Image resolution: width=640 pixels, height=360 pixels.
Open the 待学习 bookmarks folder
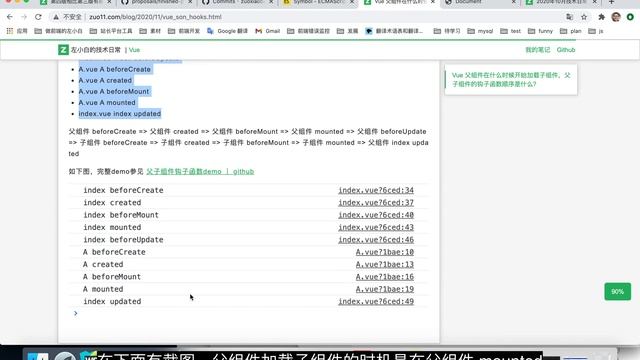point(447,31)
